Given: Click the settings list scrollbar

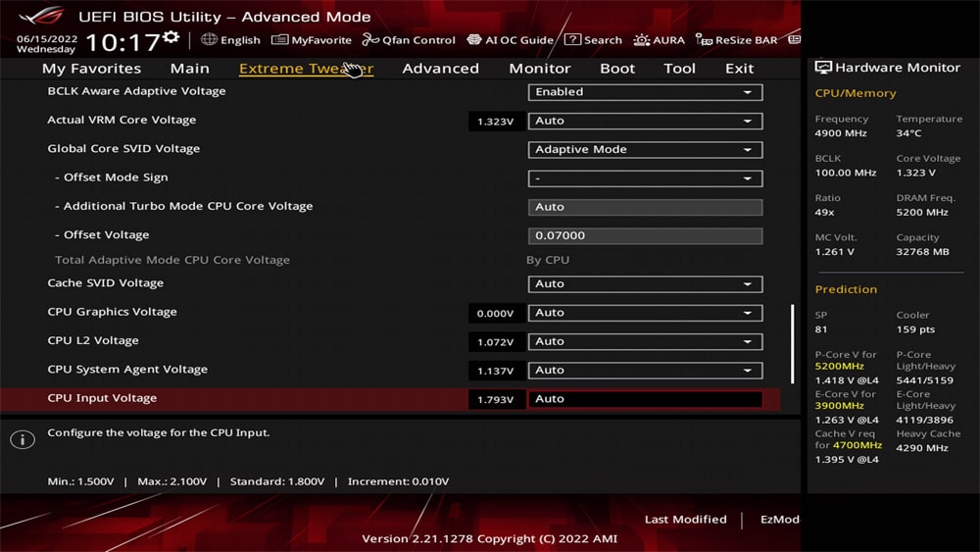Looking at the screenshot, I should [792, 344].
